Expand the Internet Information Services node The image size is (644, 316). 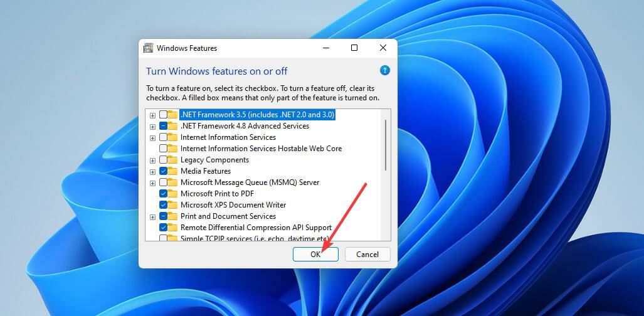[152, 138]
